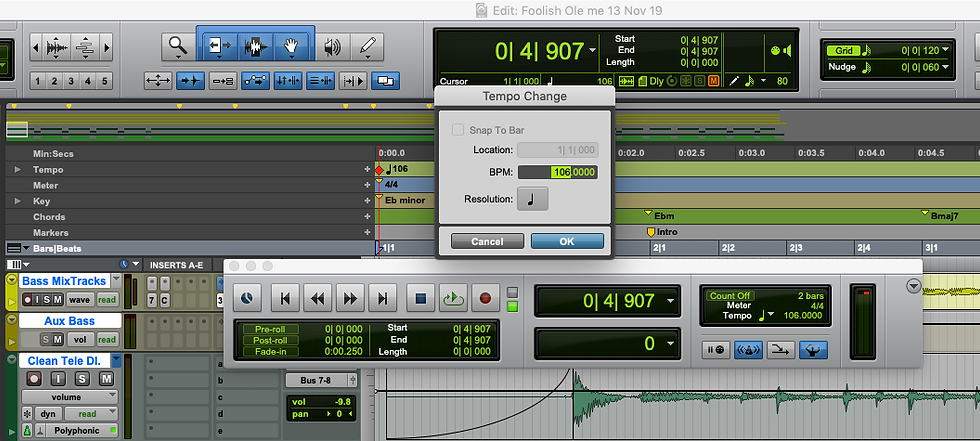This screenshot has width=980, height=441.
Task: Toggle Link Track and Edit Selection
Action: 320,81
